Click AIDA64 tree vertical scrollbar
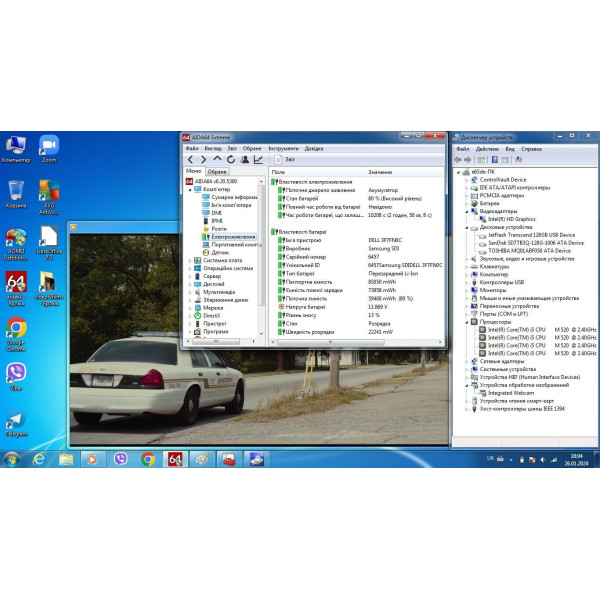The height and width of the screenshot is (600, 600). click(261, 245)
